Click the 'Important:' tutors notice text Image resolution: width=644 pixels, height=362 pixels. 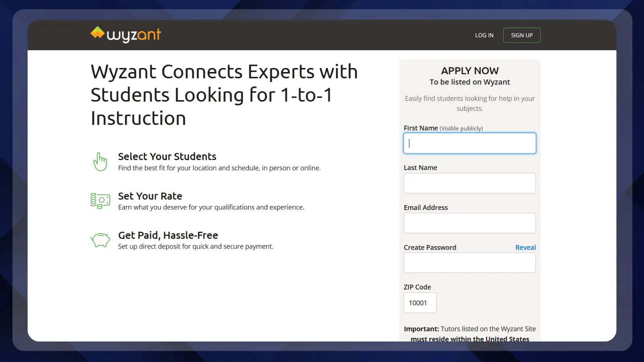[x=470, y=334]
